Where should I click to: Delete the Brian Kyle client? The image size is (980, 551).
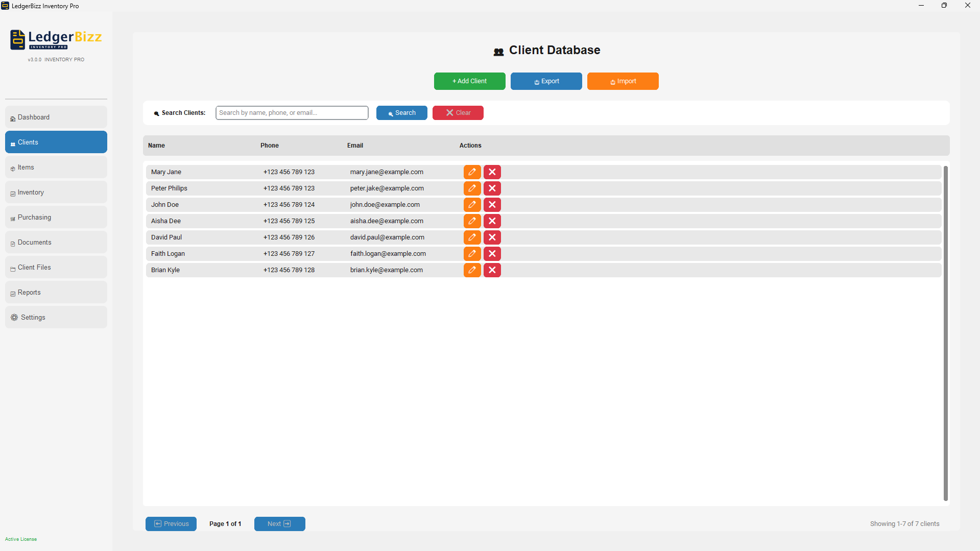pyautogui.click(x=492, y=270)
